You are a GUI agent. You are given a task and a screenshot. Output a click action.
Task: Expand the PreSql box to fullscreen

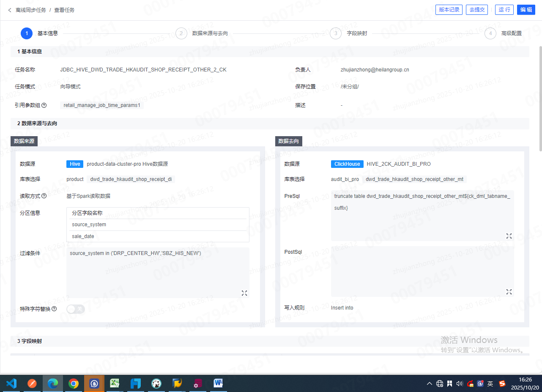509,236
